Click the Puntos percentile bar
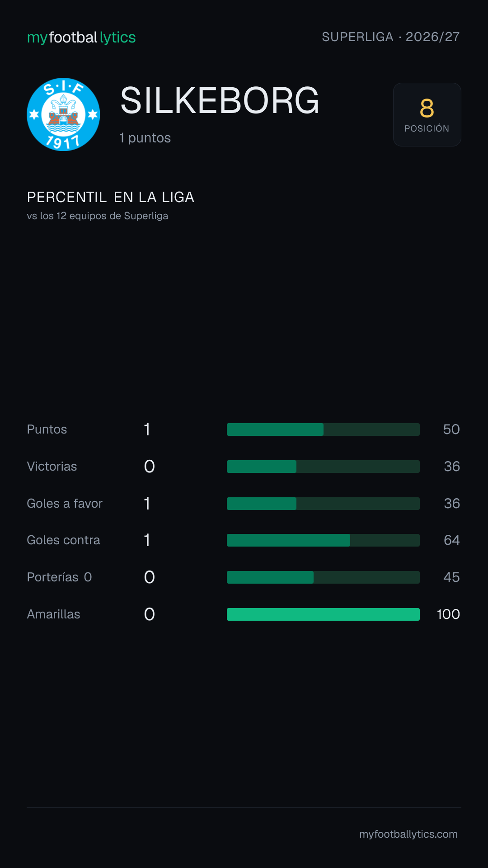The image size is (488, 868). coord(323,429)
